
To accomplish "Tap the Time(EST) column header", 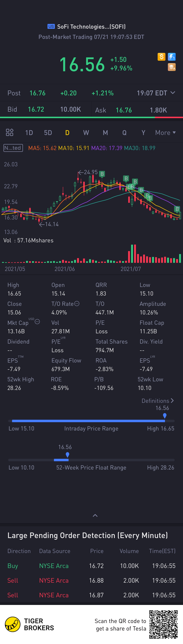I will (162, 551).
